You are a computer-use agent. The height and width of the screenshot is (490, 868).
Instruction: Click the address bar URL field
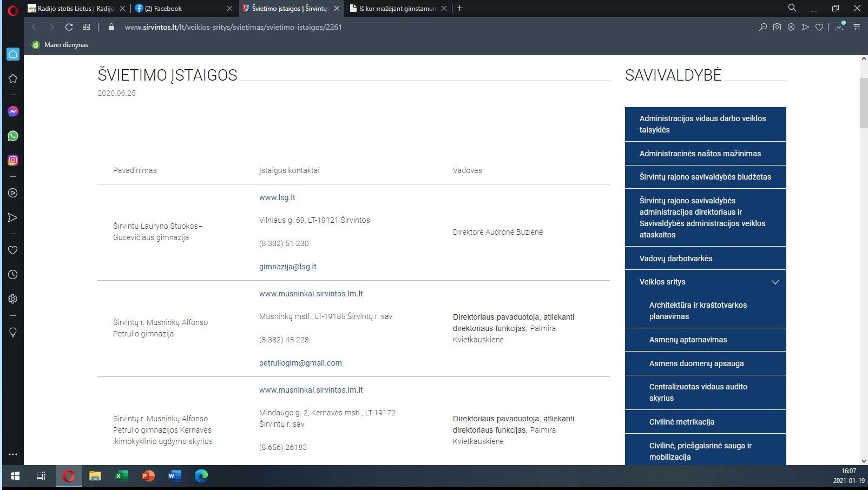(x=233, y=27)
